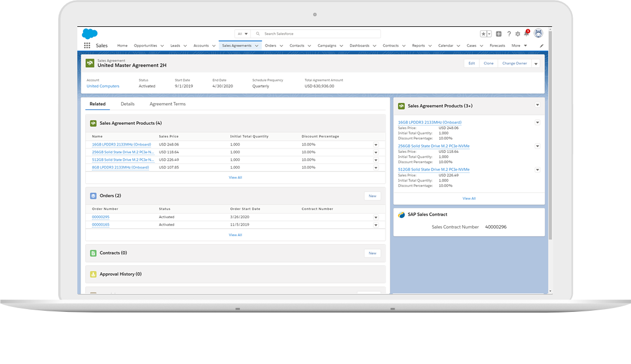
Task: Open row actions for order 00000295
Action: [x=376, y=217]
